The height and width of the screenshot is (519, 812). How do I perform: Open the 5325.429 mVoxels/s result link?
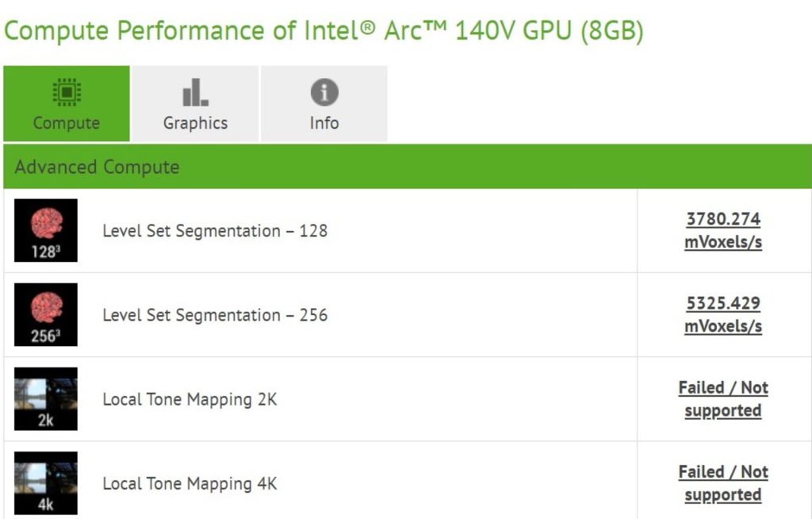pyautogui.click(x=723, y=314)
